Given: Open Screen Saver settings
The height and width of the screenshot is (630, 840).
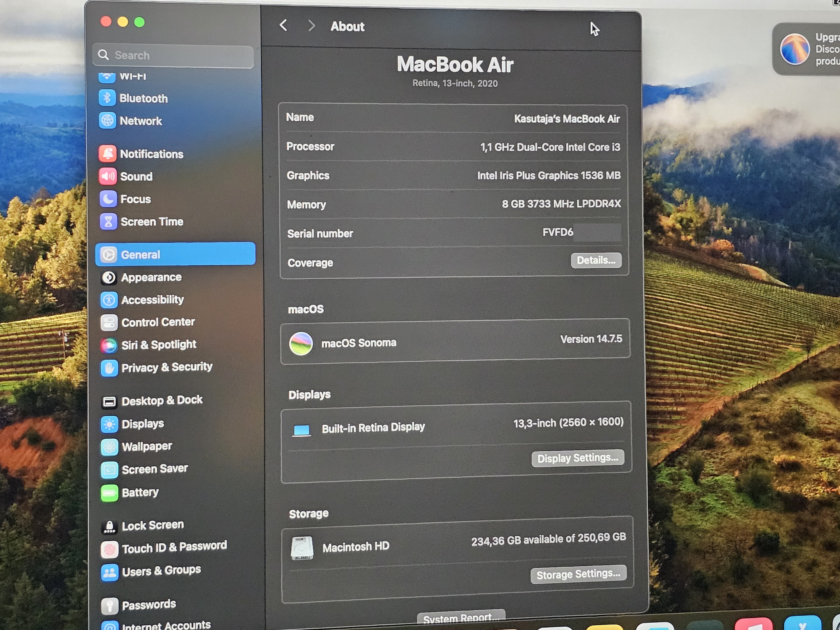Looking at the screenshot, I should [145, 469].
